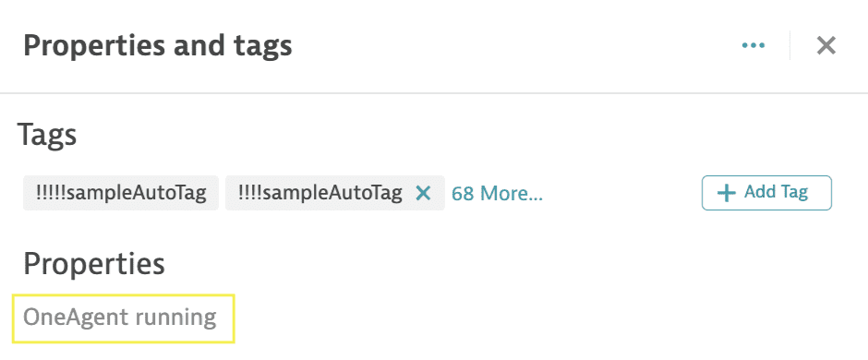Screen dimensions: 868x360
Task: Close the Properties and tags panel
Action: click(x=826, y=45)
